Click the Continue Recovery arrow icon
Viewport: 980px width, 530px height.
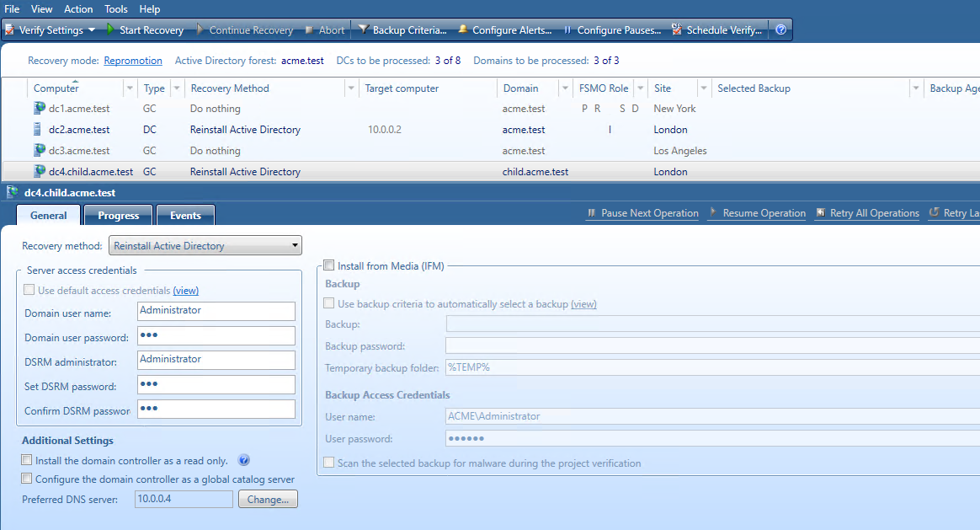(x=200, y=29)
